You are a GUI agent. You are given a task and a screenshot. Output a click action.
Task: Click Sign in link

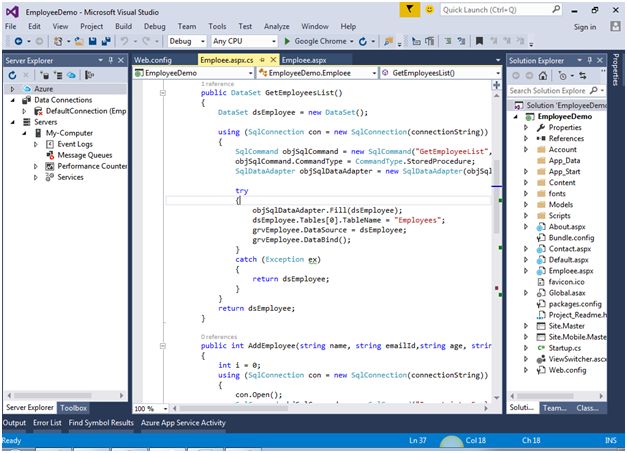[x=585, y=27]
